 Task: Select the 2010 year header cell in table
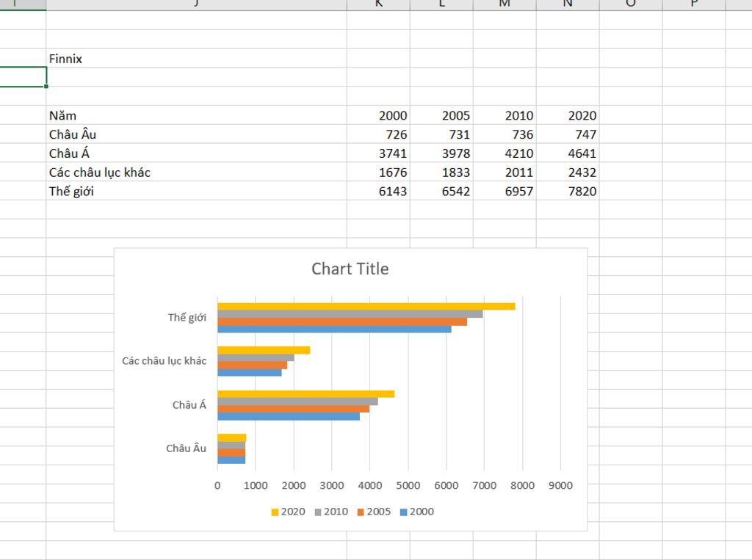tap(518, 115)
